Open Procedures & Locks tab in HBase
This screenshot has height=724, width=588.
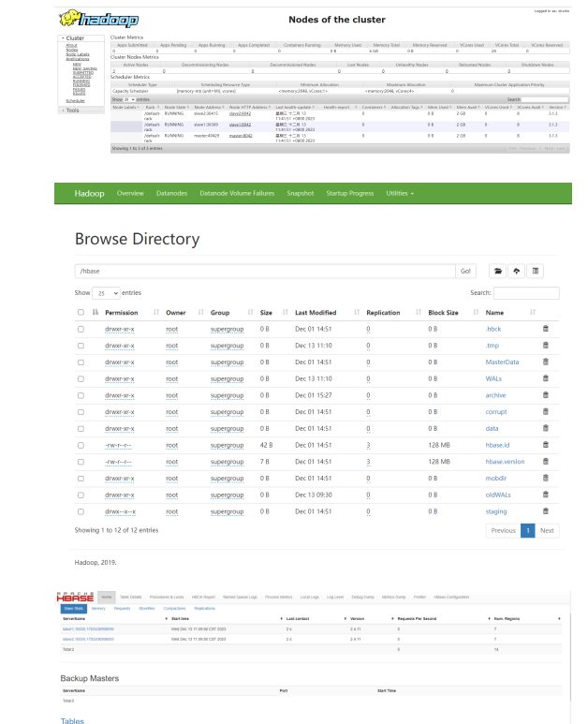167,597
